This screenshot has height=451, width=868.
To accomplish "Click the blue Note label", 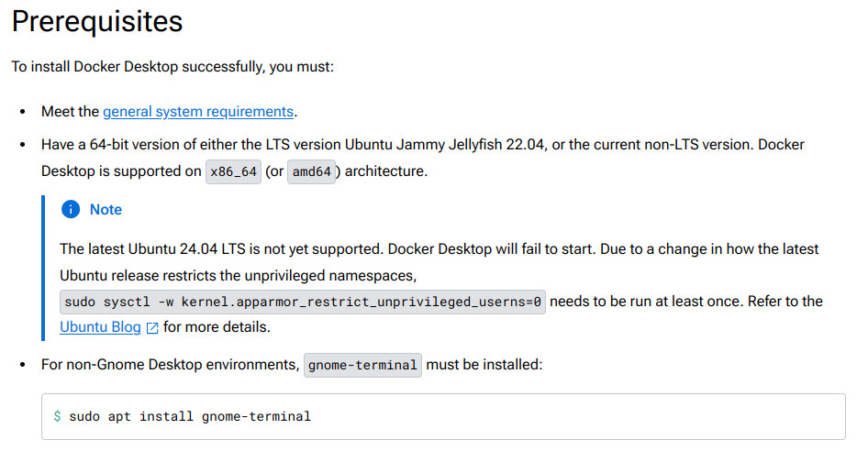I will (x=106, y=210).
